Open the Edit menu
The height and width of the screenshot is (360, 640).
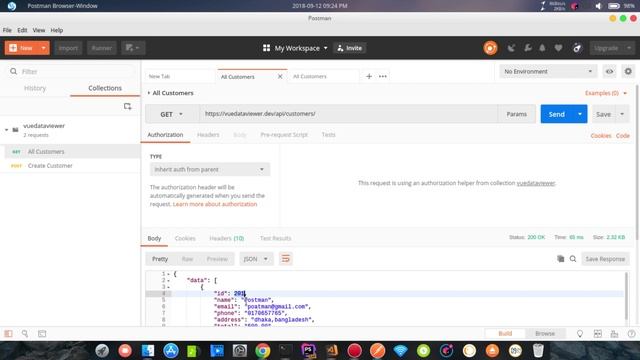[x=22, y=30]
